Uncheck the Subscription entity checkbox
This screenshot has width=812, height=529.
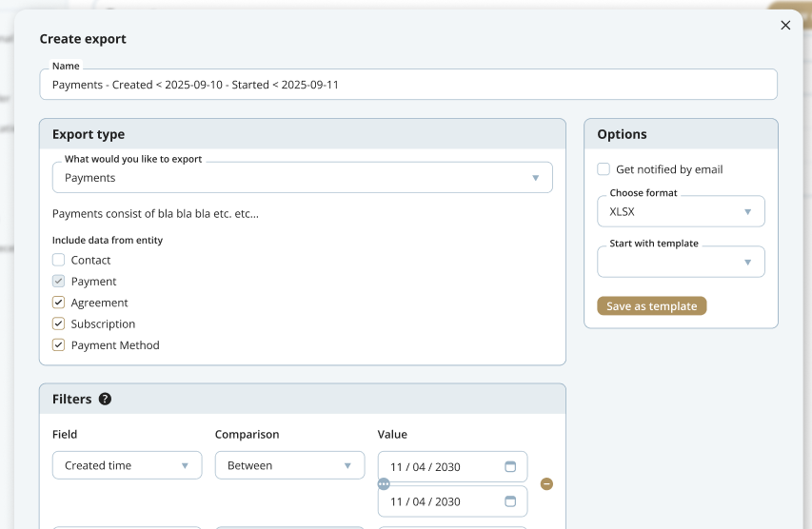[x=59, y=323]
